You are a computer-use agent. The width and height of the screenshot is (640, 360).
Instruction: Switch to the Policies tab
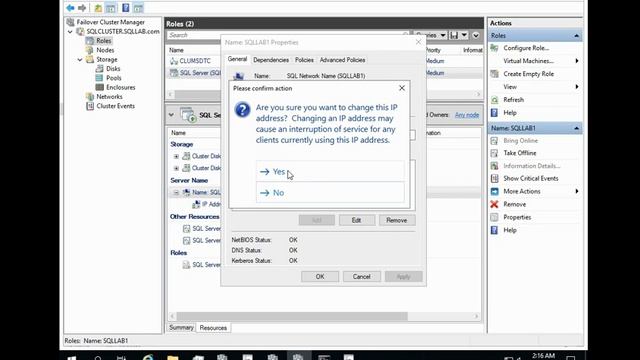click(x=304, y=60)
